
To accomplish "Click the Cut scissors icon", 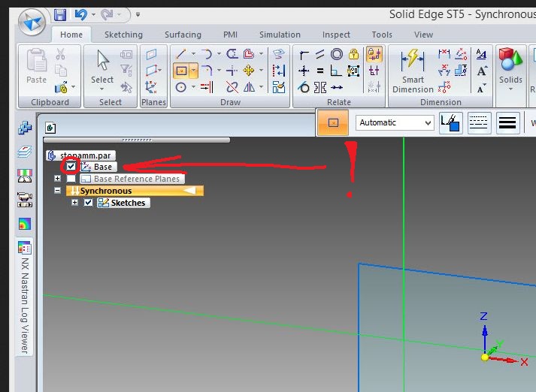I will pos(60,54).
